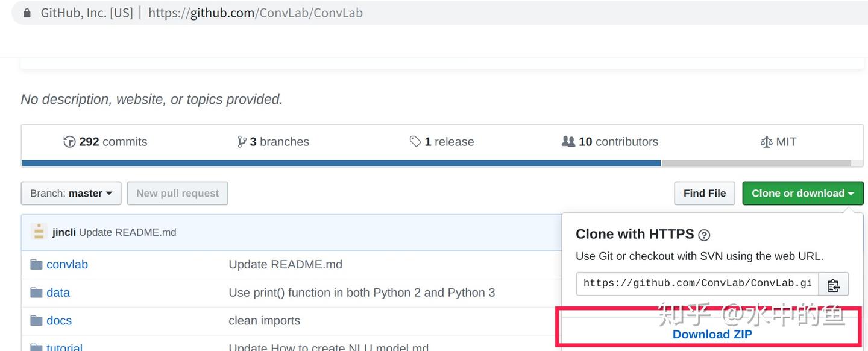
Task: Click the Download ZIP link
Action: [712, 334]
